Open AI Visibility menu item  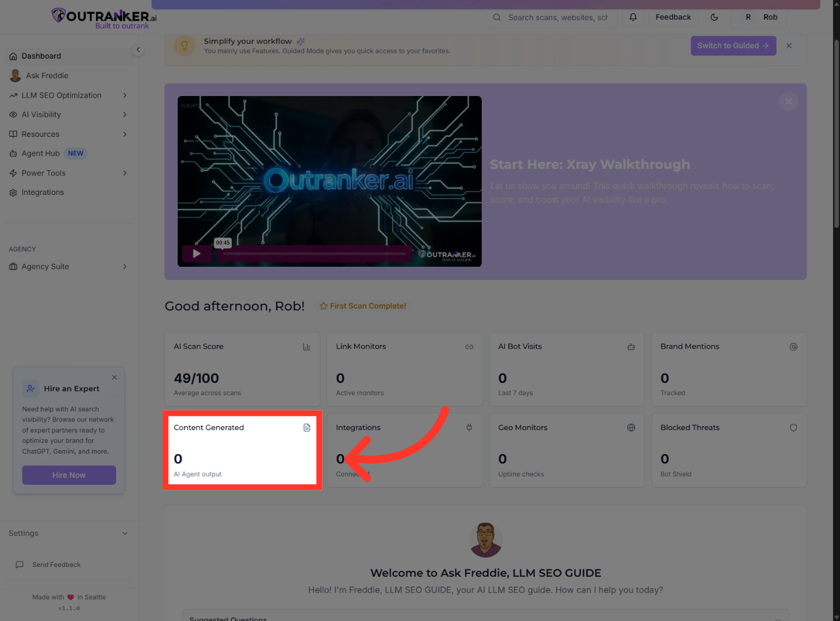click(69, 114)
